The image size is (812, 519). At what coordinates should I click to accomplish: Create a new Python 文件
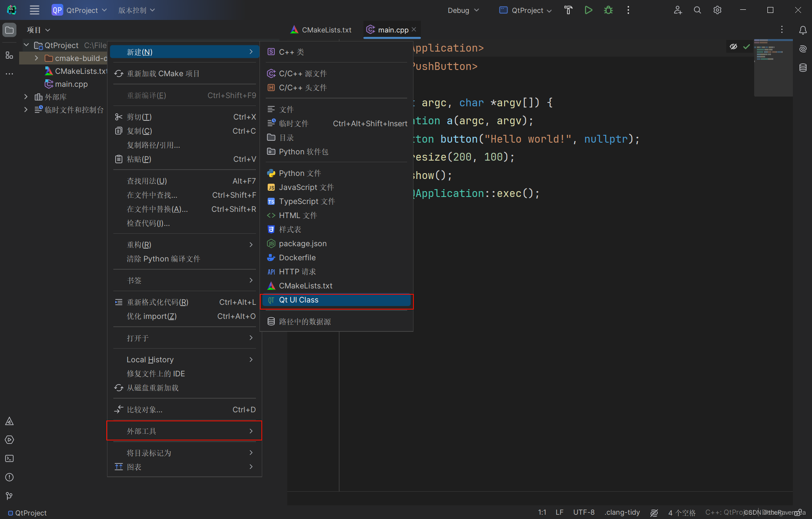[336, 173]
